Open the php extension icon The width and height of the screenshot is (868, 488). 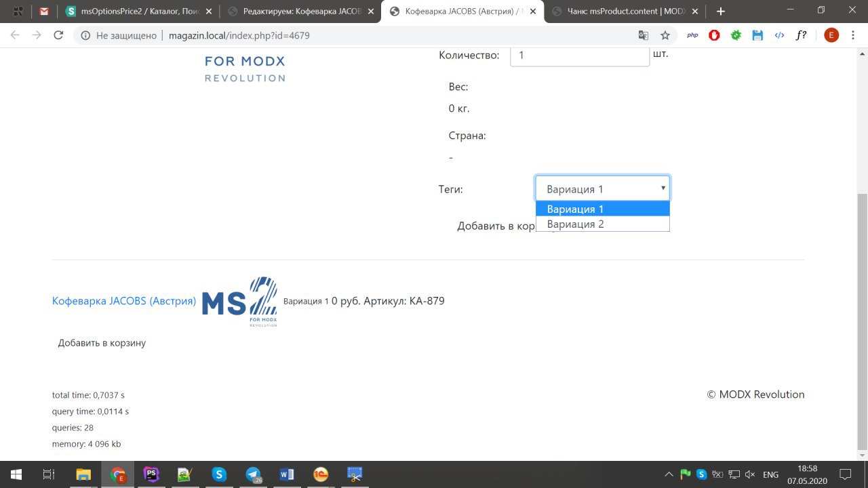692,35
